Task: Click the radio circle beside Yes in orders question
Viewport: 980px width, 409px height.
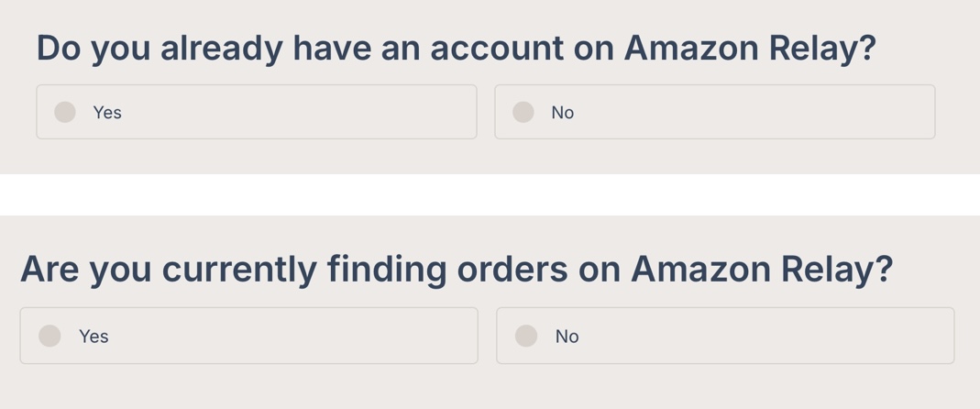Action: [x=50, y=336]
